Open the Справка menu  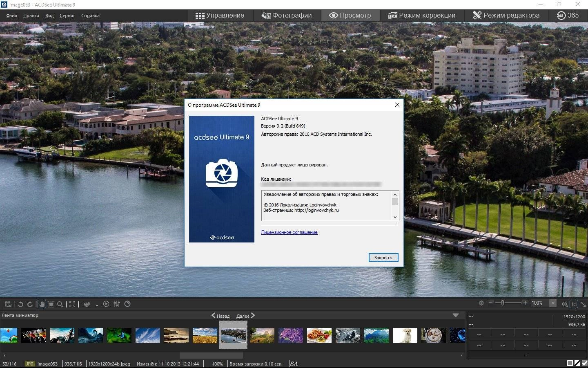tap(90, 16)
